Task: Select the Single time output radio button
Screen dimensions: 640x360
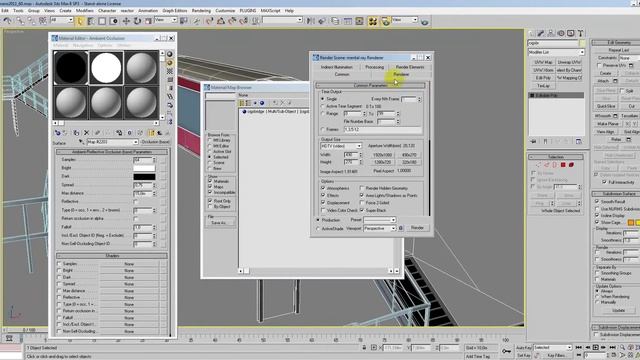Action: (x=322, y=99)
